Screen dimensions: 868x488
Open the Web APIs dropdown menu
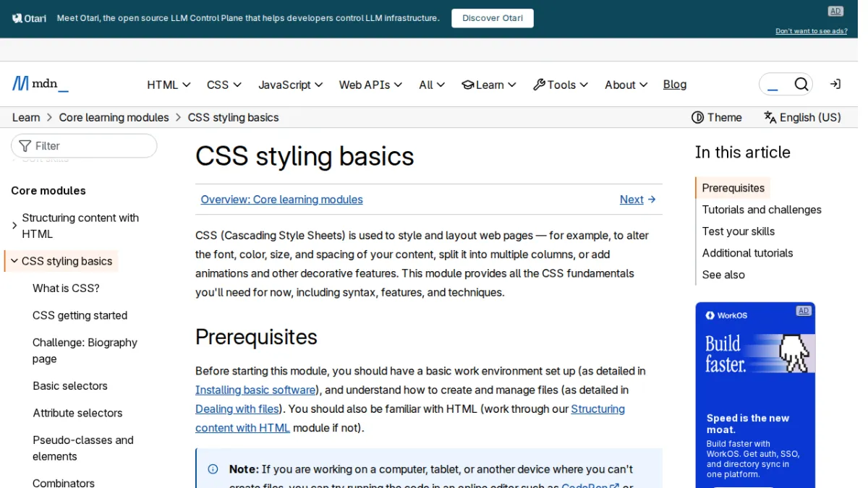point(370,85)
